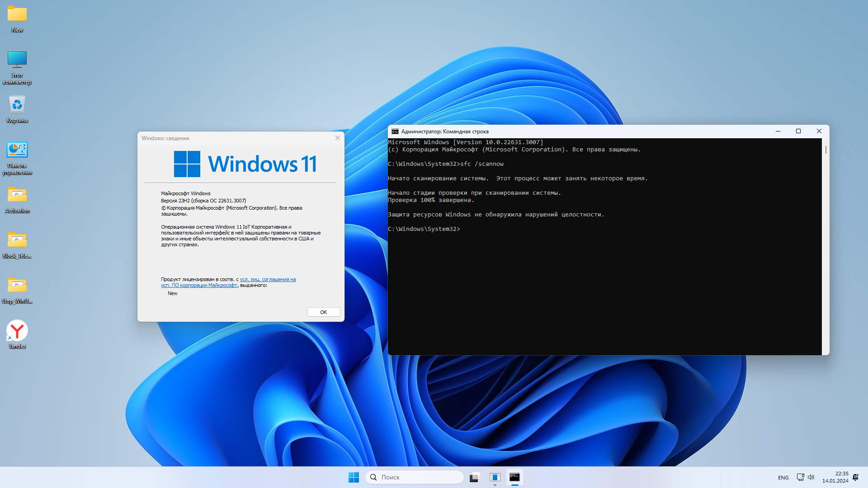Open the clock and date panel
868x488 pixels.
point(835,477)
